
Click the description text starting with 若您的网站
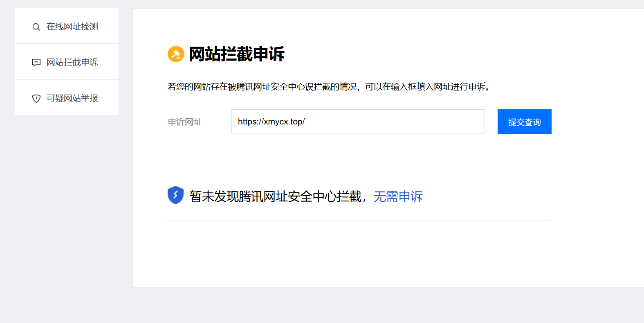(329, 87)
